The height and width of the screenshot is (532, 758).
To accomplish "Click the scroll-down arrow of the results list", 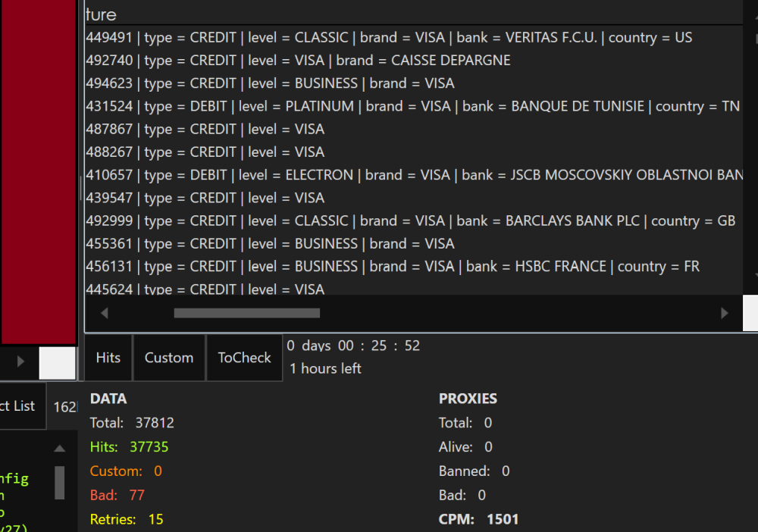I will coord(752,276).
